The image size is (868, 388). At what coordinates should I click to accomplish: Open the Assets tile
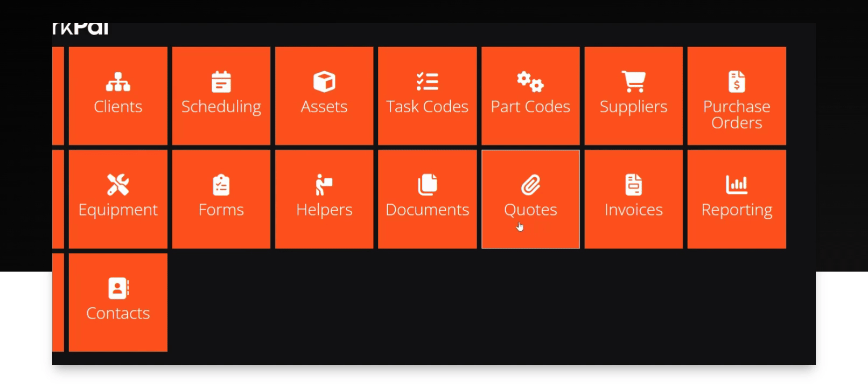coord(324,96)
